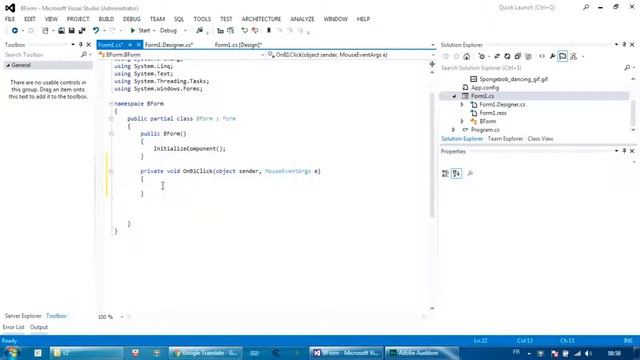Auto-hide the Toolbox panel with pin
The image size is (640, 360).
pyautogui.click(x=80, y=44)
